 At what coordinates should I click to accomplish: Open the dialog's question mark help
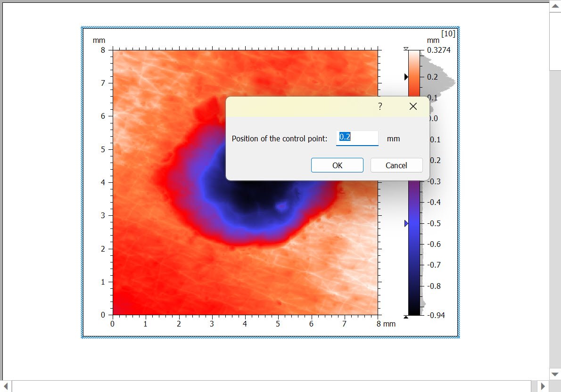point(380,106)
